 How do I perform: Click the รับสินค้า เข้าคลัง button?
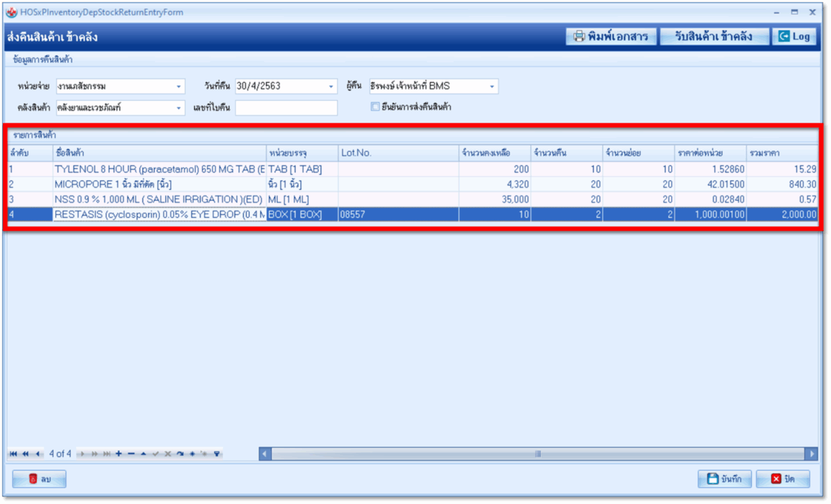713,37
